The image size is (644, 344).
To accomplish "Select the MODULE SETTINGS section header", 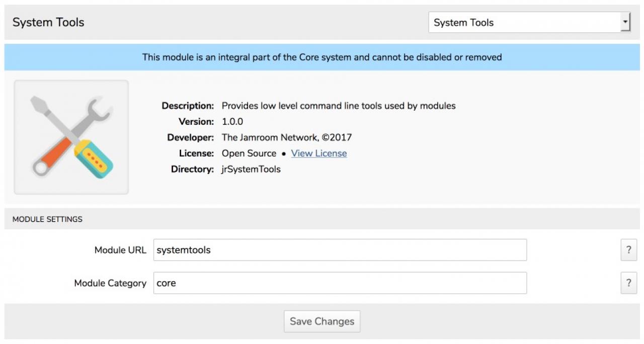I will click(47, 219).
